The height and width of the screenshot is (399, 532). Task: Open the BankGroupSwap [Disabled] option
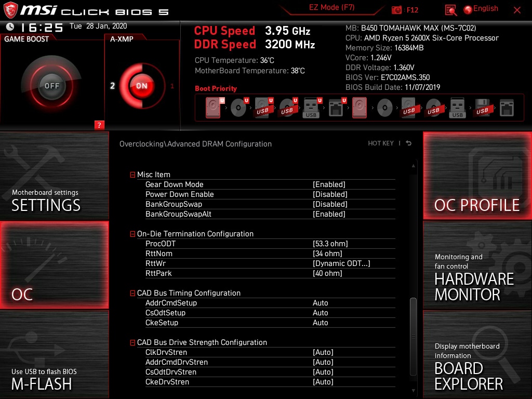270,204
